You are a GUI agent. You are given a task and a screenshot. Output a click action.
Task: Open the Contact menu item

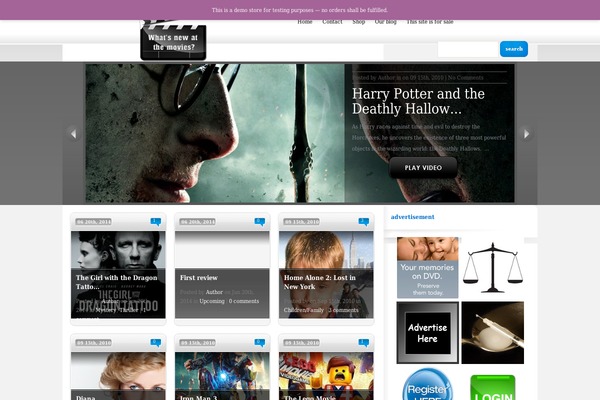pyautogui.click(x=332, y=22)
